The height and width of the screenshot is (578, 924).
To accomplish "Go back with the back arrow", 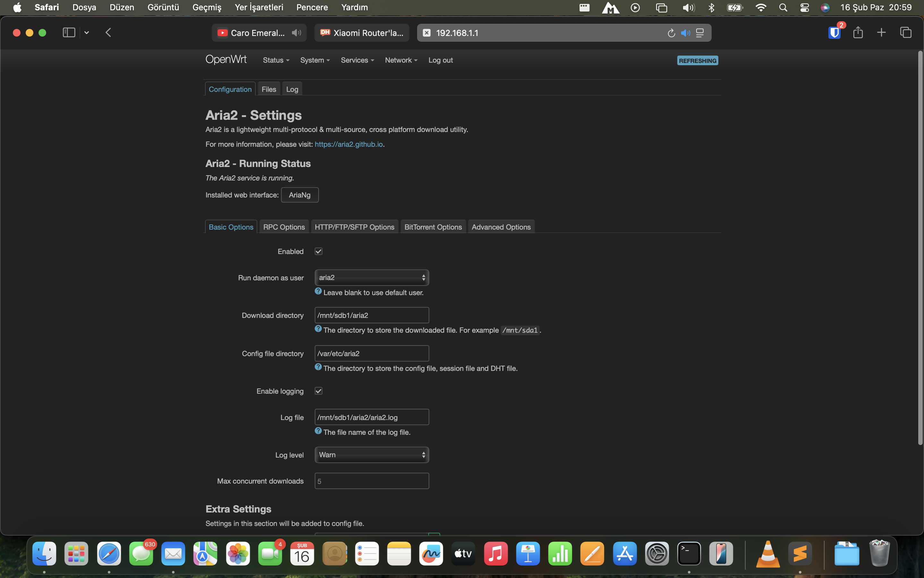I will pyautogui.click(x=108, y=32).
